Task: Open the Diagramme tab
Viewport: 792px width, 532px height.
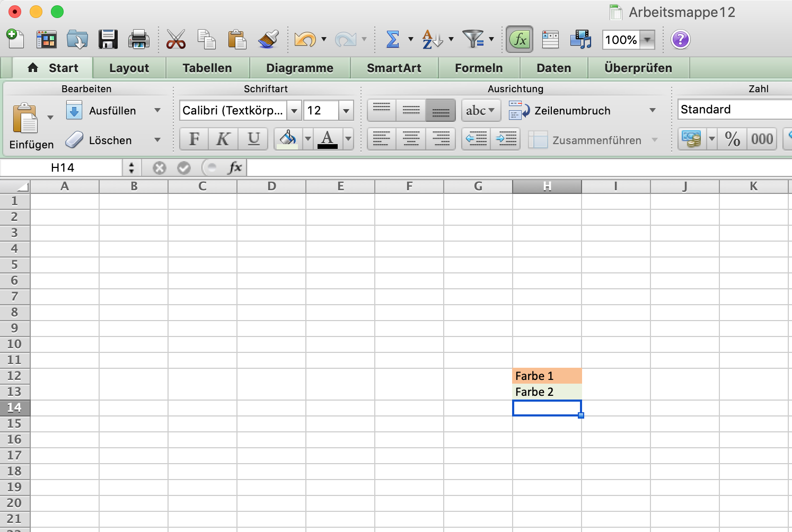Action: point(300,68)
